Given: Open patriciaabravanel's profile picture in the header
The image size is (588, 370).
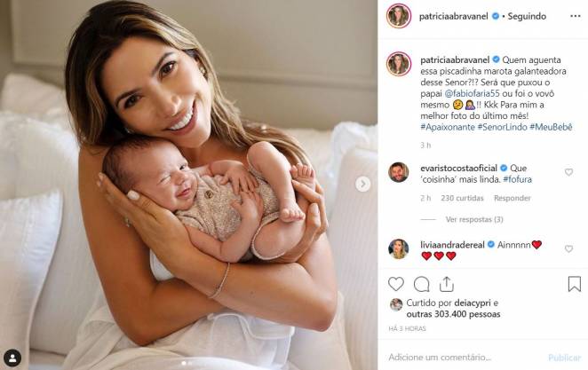Looking at the screenshot, I should pyautogui.click(x=399, y=16).
